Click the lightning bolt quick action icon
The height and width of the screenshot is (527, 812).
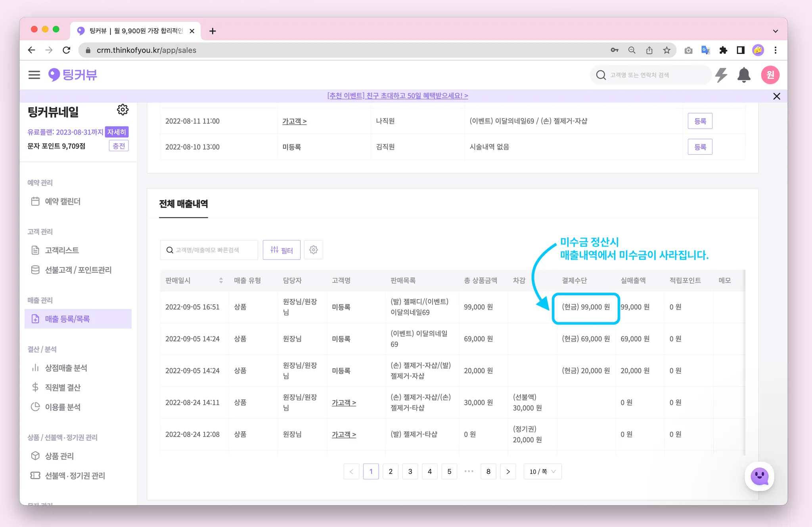click(x=721, y=75)
